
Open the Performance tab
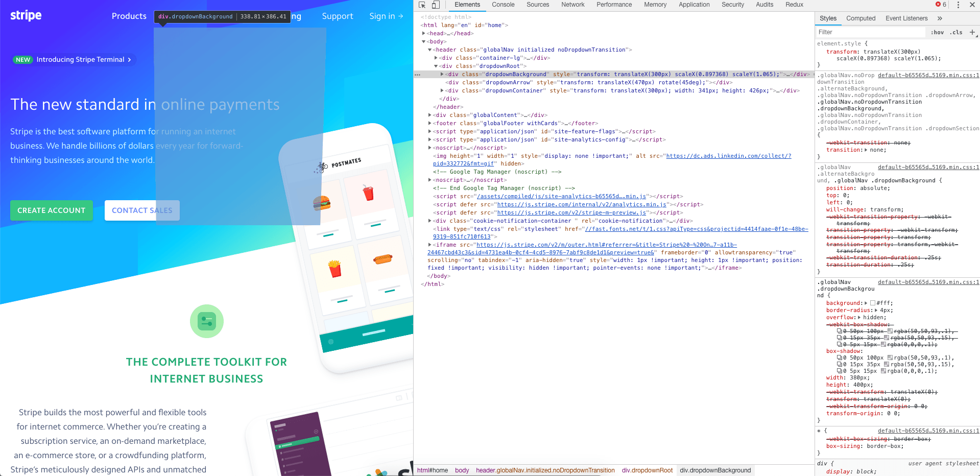[x=614, y=5]
